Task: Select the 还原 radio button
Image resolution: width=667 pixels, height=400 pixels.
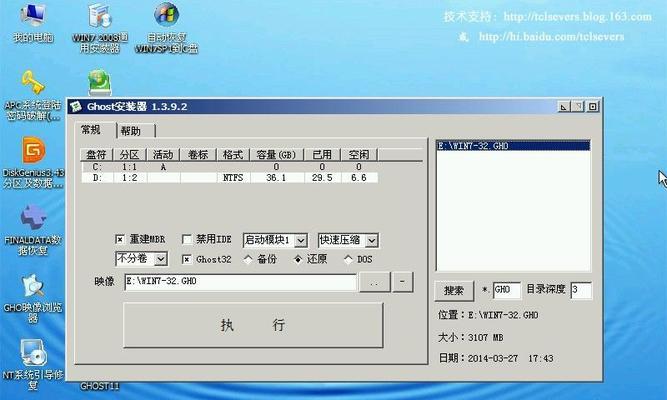Action: 298,259
